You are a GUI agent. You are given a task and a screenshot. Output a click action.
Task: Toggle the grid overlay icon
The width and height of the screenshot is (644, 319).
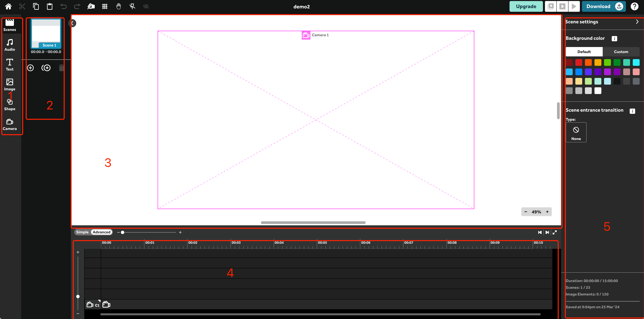pyautogui.click(x=105, y=7)
